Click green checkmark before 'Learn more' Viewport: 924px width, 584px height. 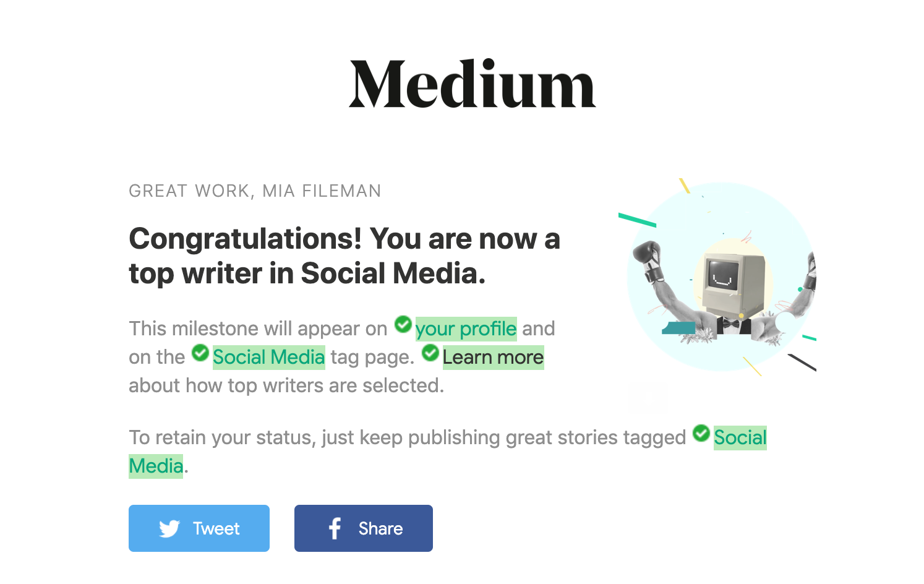pos(430,353)
